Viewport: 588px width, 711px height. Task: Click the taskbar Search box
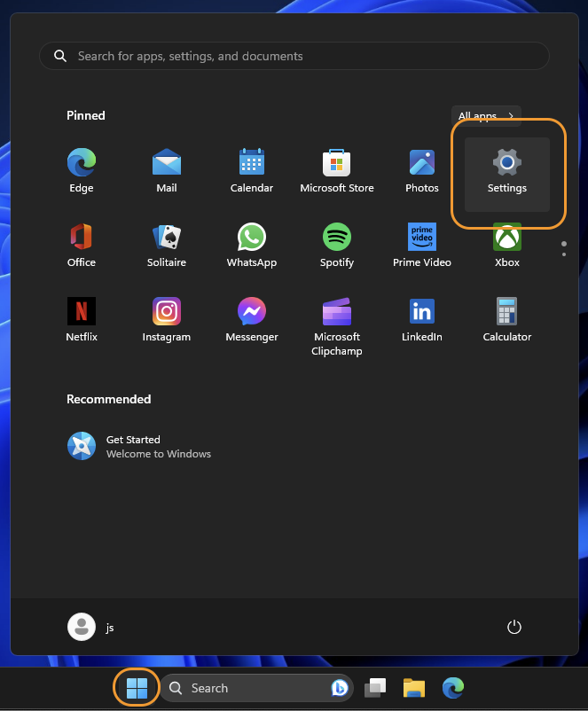pyautogui.click(x=256, y=688)
